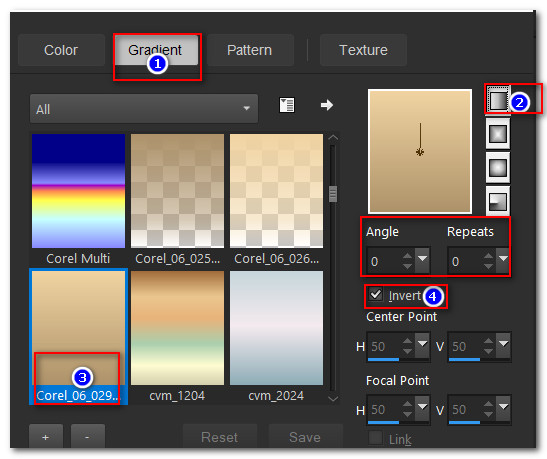The height and width of the screenshot is (459, 547).
Task: Open the gradient list view options icon
Action: 287,105
